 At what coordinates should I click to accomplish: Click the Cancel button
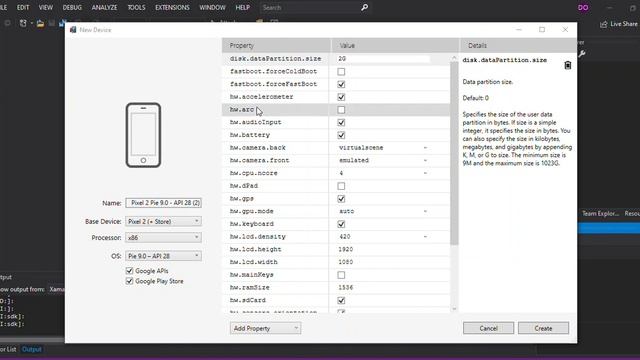pyautogui.click(x=488, y=328)
